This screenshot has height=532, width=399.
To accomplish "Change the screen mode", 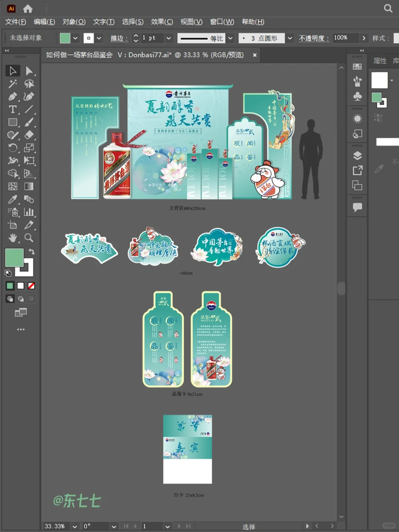I will point(21,313).
